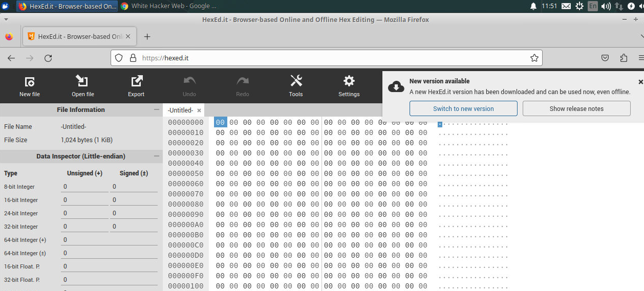Reload the HexEd.it page
Image resolution: width=644 pixels, height=291 pixels.
point(48,58)
